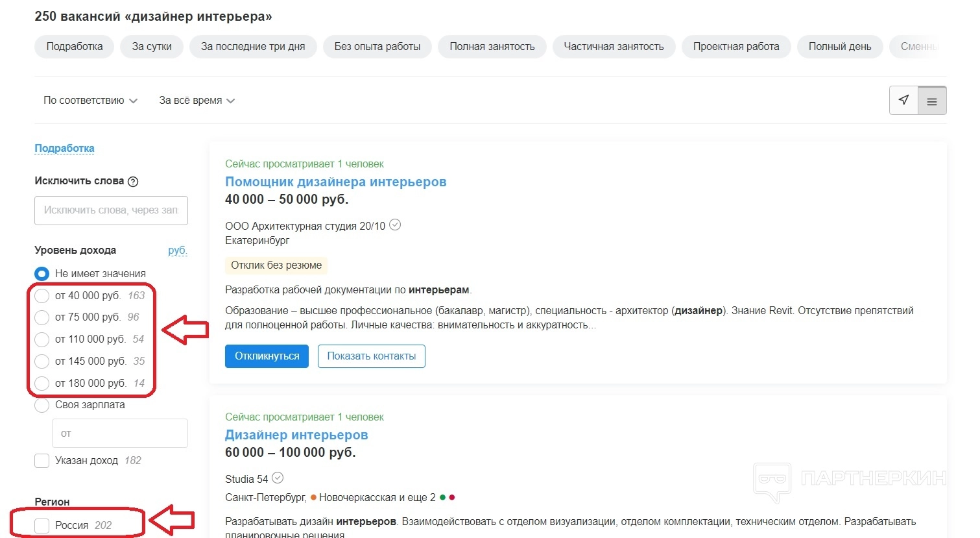Viewport: 980px width, 538px height.
Task: Enable the Указан доход checkbox
Action: pyautogui.click(x=42, y=461)
